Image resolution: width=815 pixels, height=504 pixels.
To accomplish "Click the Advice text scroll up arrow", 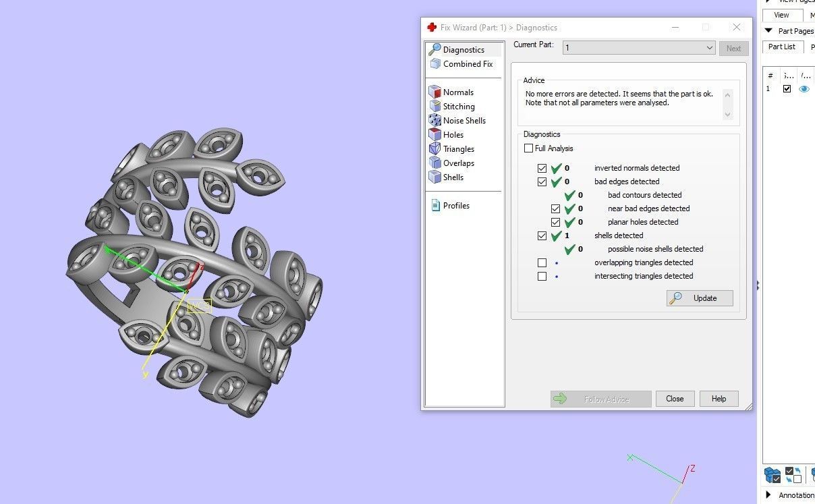I will coord(727,95).
